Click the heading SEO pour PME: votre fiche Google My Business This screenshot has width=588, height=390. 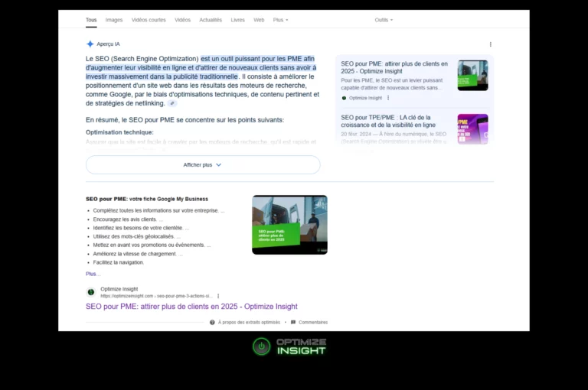[x=147, y=199]
